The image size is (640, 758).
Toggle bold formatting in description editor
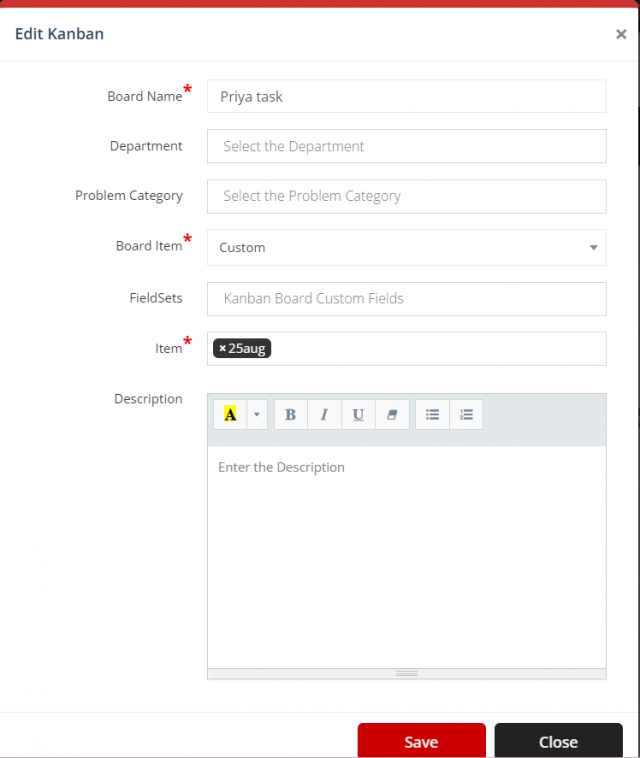coord(291,414)
